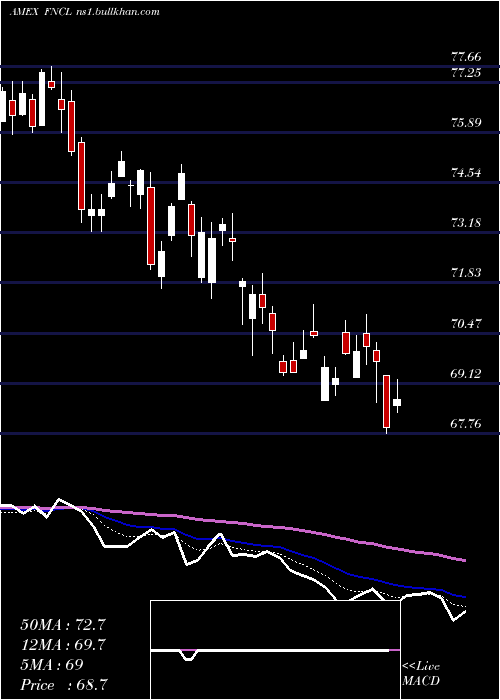Click the Price : 68.7 readout

(x=63, y=685)
